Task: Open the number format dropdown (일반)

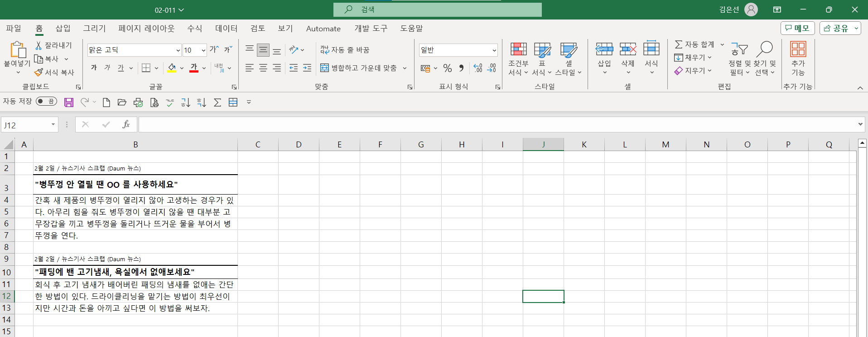Action: pos(494,50)
